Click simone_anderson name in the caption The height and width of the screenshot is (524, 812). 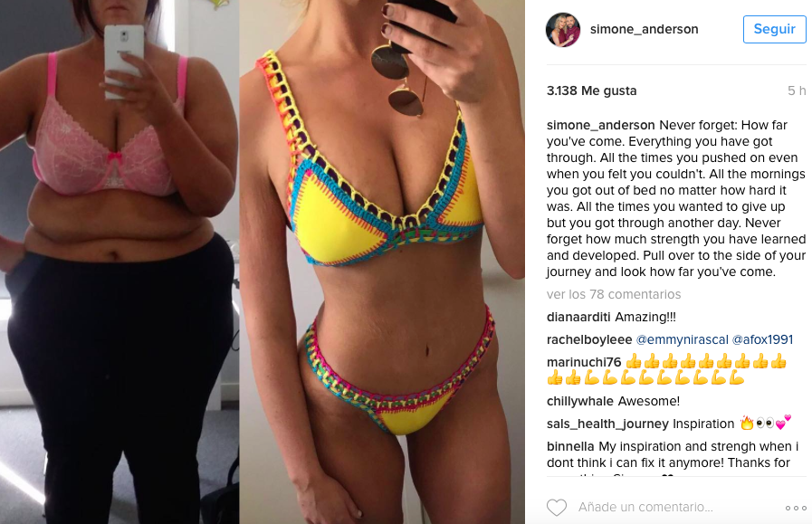point(601,125)
